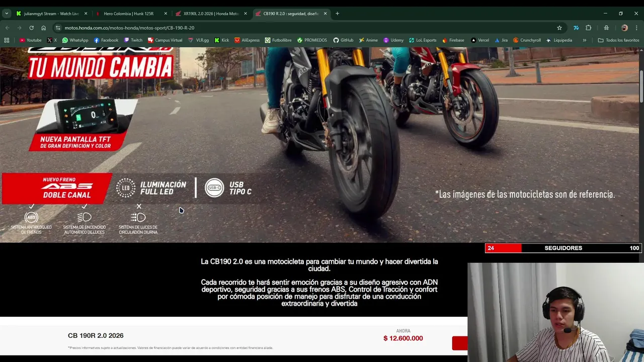This screenshot has height=362, width=644.
Task: Open LoL Esports bookmark
Action: (423, 40)
